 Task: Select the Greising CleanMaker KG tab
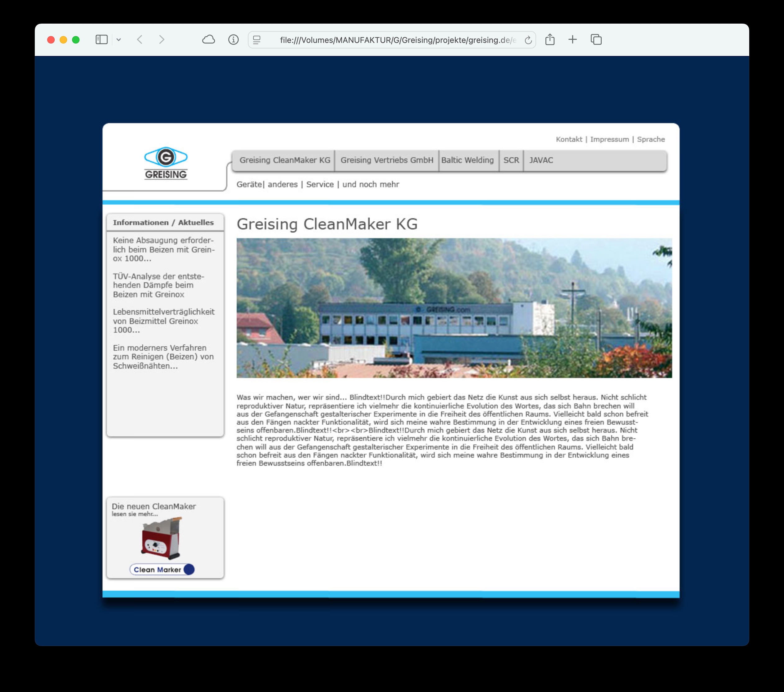284,160
